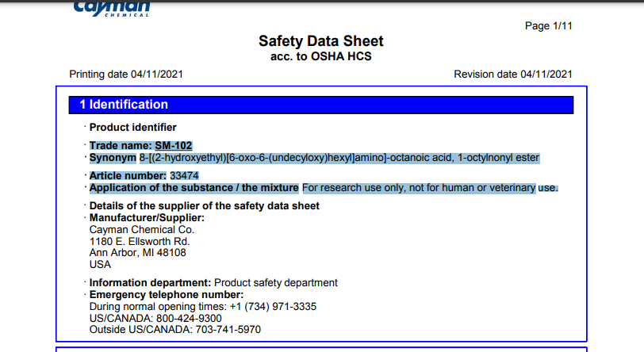Click the Application of the substance label

tap(194, 188)
